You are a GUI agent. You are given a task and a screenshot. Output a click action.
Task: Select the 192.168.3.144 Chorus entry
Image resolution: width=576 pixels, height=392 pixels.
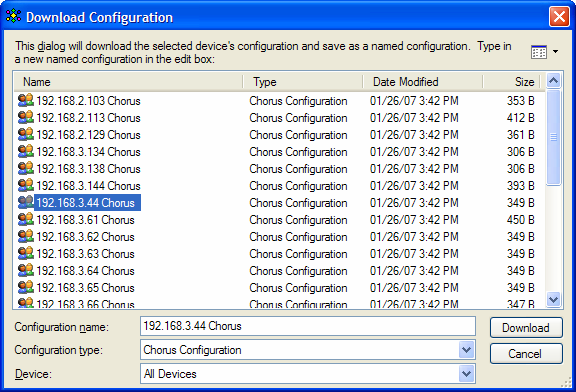point(88,186)
